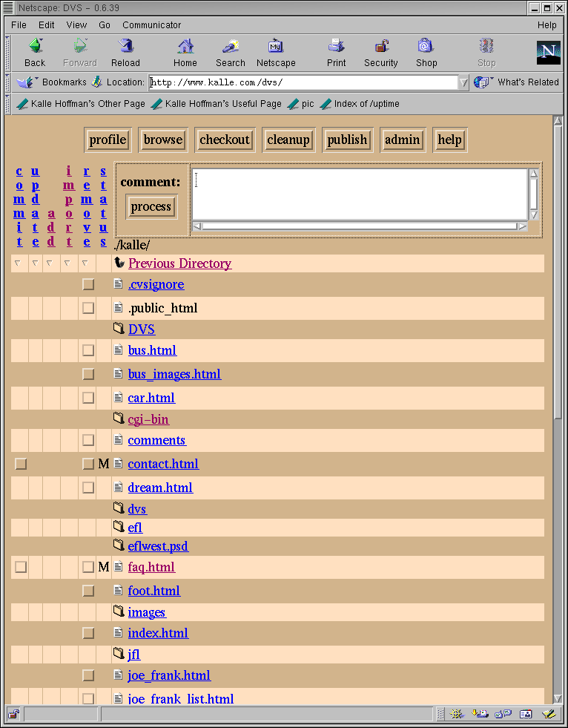The image size is (568, 728).
Task: Collapse the navigation toolbar handle
Action: click(8, 53)
